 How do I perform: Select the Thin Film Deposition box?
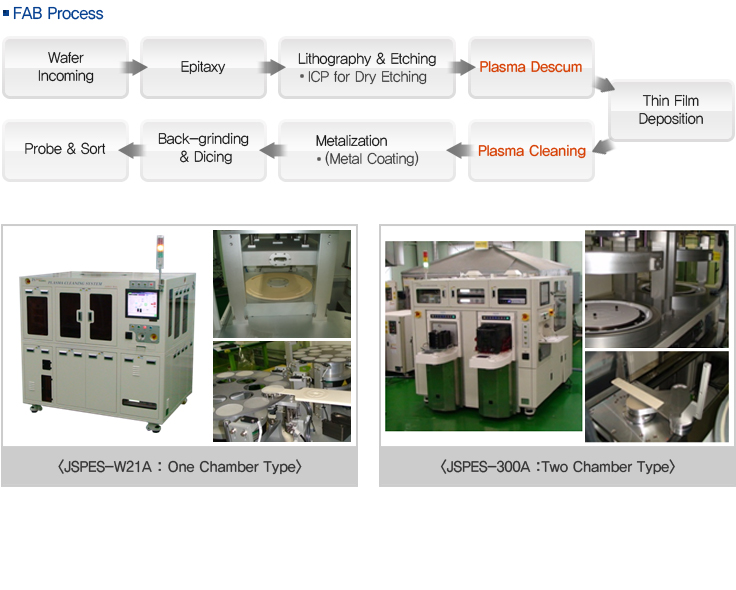(670, 110)
